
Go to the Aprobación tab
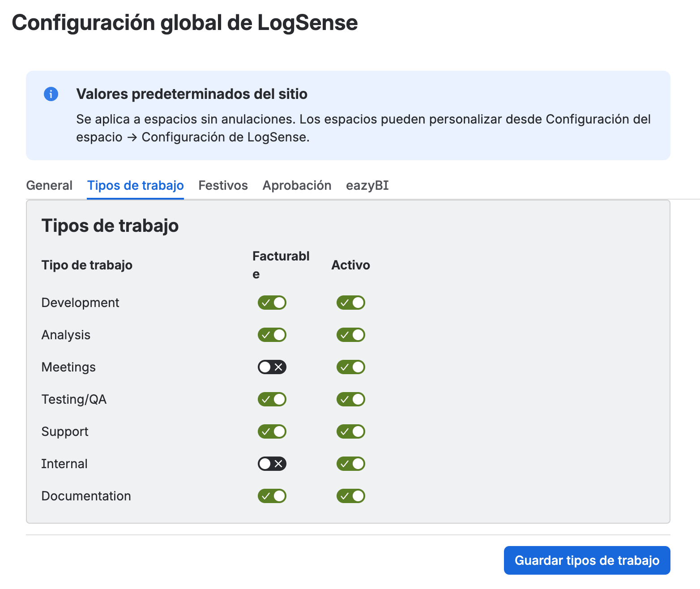pos(297,185)
